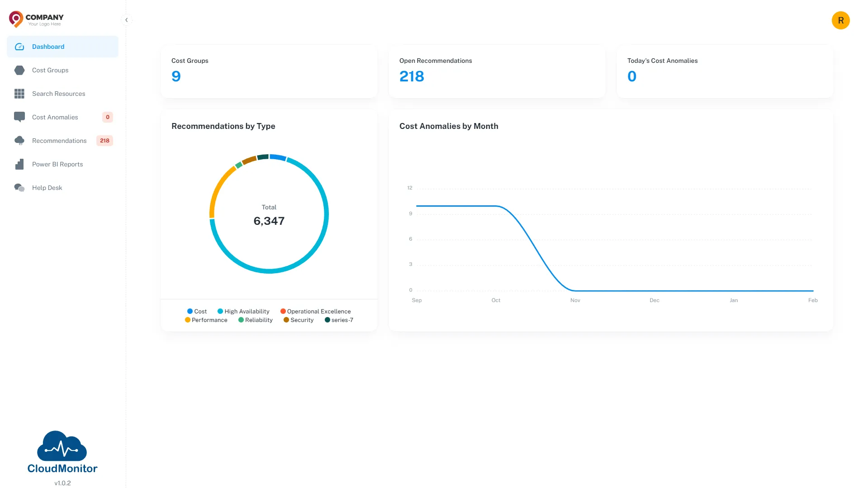Toggle the High Availability legend entry
The image size is (868, 488).
[x=243, y=311]
